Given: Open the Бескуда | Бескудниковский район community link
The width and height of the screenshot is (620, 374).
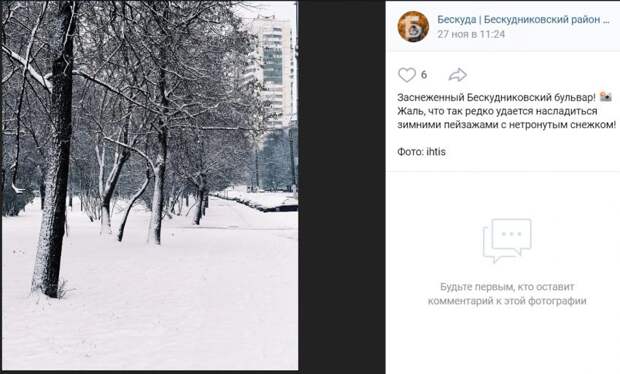Looking at the screenshot, I should coord(524,19).
